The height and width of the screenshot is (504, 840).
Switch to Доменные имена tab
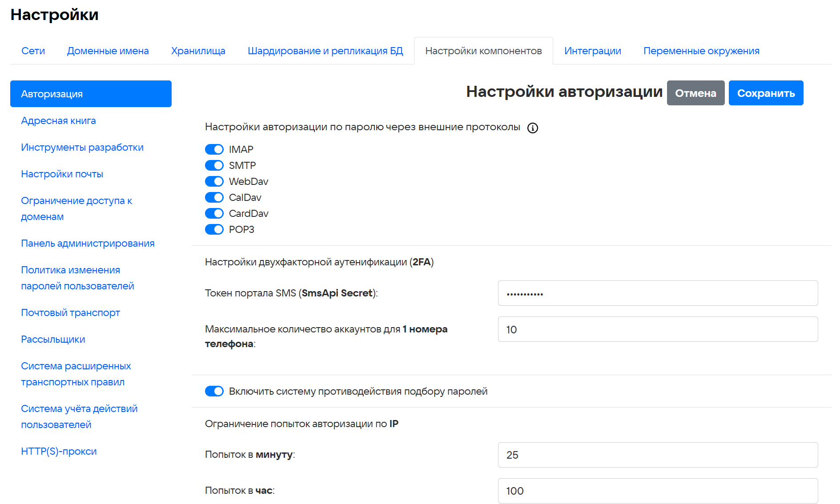108,51
